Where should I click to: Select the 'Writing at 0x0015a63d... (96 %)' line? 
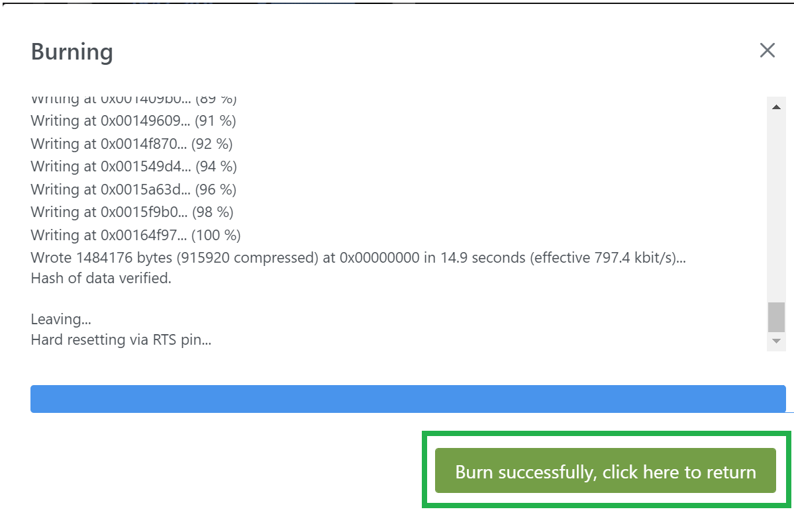pos(133,189)
